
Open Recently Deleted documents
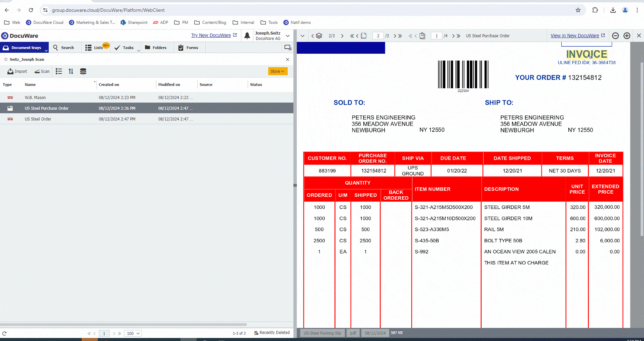click(x=272, y=332)
